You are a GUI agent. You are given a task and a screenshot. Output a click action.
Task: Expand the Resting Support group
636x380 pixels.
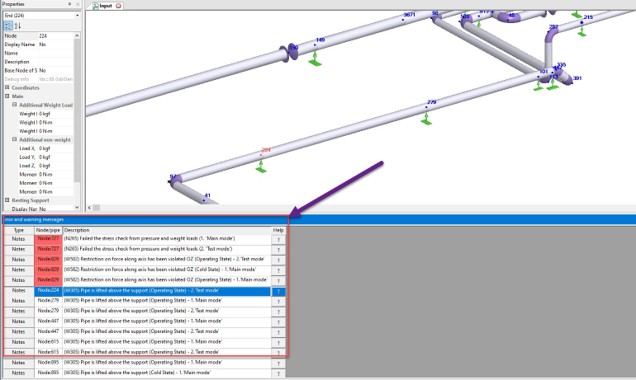[7, 200]
